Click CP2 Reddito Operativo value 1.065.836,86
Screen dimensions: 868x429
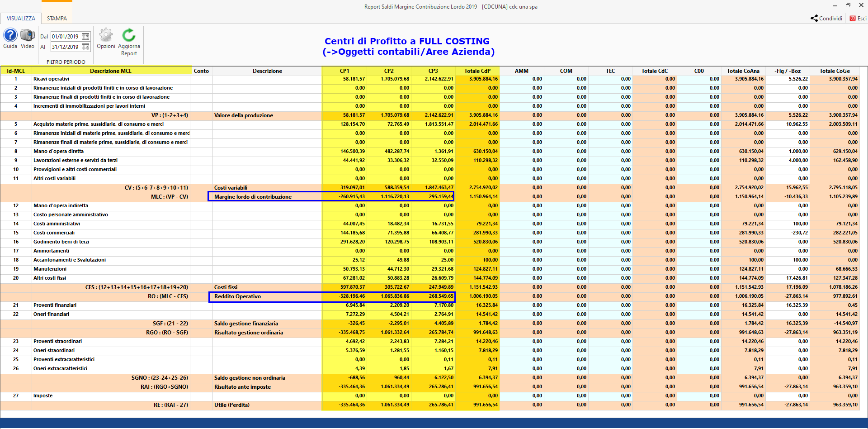pyautogui.click(x=389, y=296)
